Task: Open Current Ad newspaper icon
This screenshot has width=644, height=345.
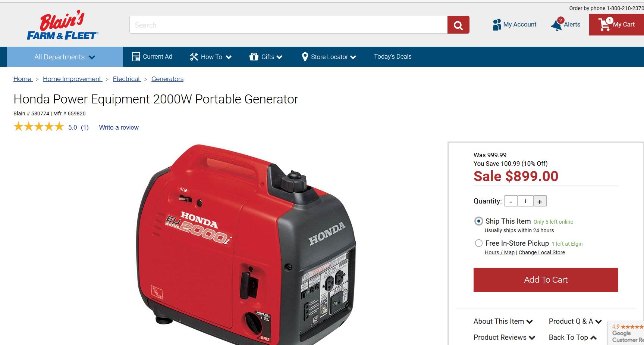Action: click(136, 56)
